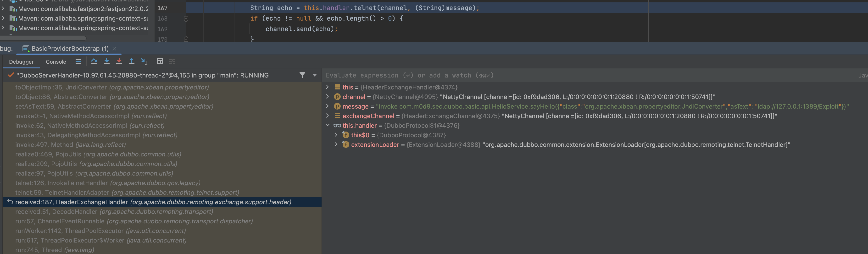The image size is (868, 254).
Task: Open the Evaluate Expression calculator icon
Action: pyautogui.click(x=160, y=61)
